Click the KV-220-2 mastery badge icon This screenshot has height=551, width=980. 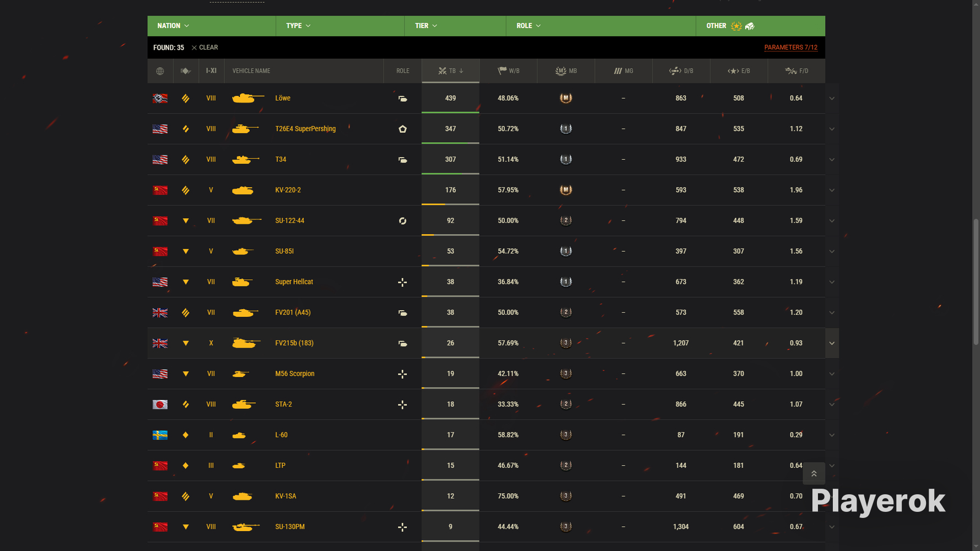pos(566,190)
